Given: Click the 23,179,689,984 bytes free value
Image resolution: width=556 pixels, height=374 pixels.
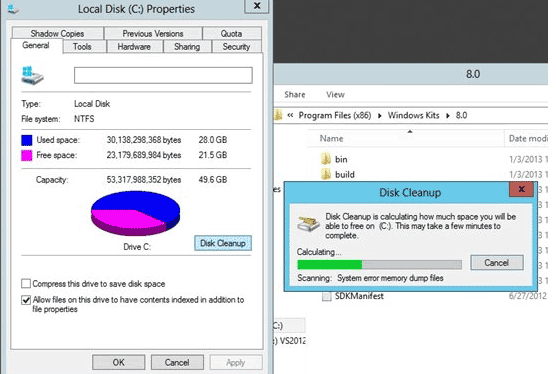Looking at the screenshot, I should 144,155.
